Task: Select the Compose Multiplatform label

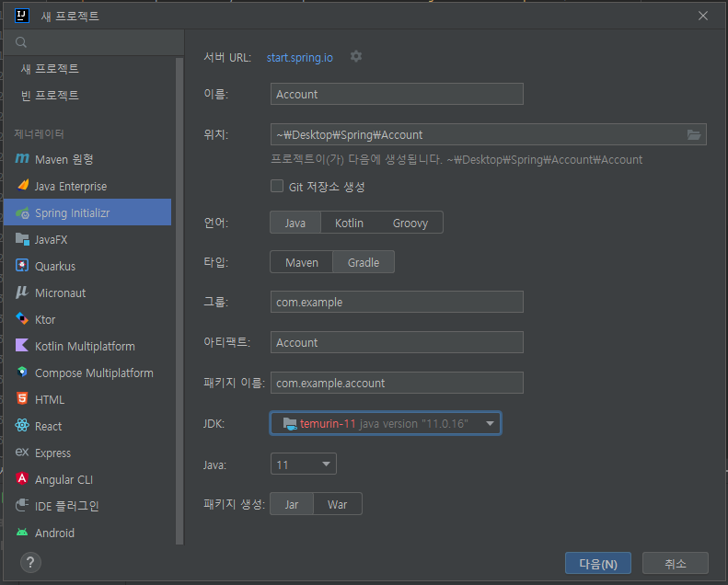Action: click(x=94, y=373)
